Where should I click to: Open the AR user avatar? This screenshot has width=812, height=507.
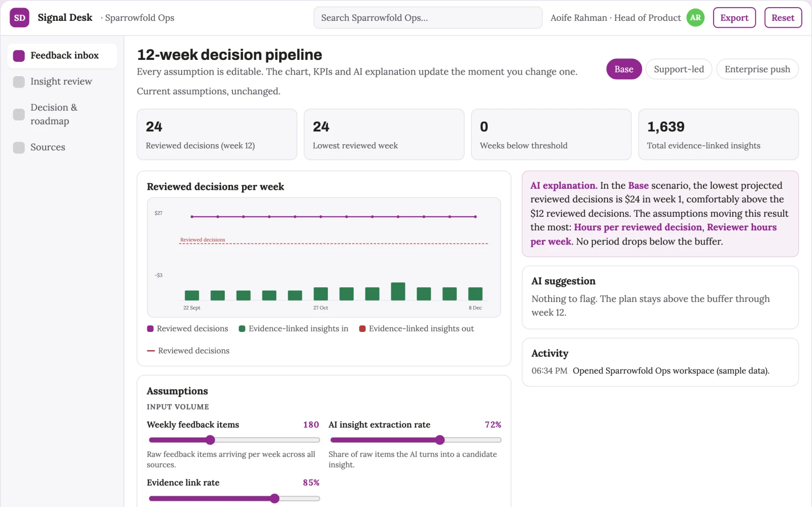point(695,18)
